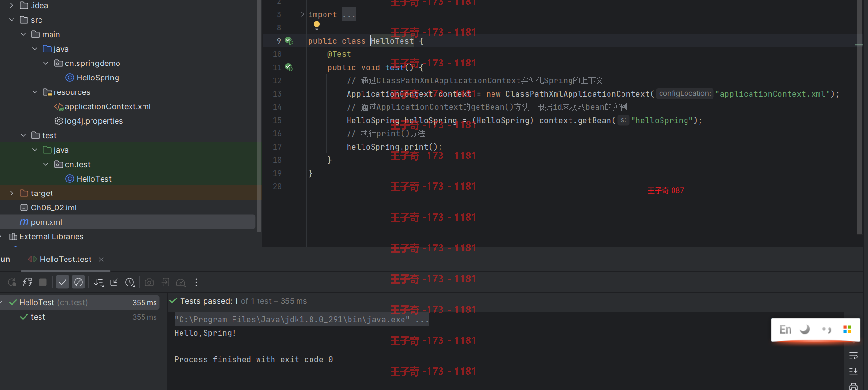
Task: Select log4j.properties file
Action: pos(89,121)
